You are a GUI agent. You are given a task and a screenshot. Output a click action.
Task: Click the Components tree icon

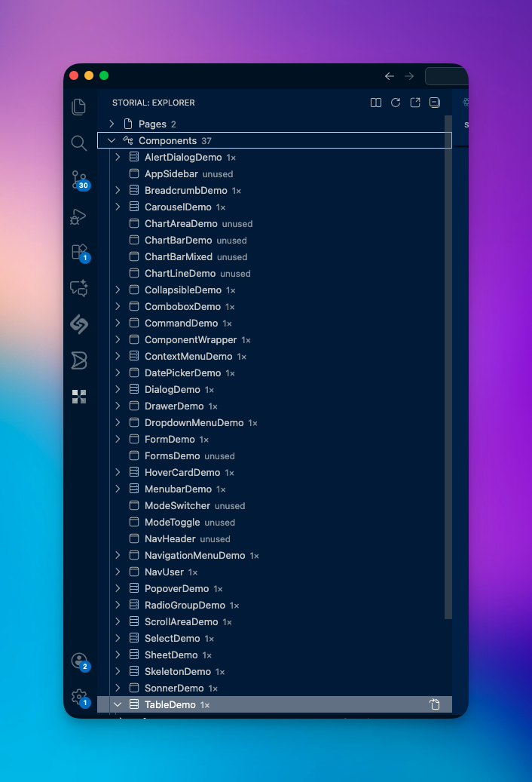pyautogui.click(x=128, y=141)
